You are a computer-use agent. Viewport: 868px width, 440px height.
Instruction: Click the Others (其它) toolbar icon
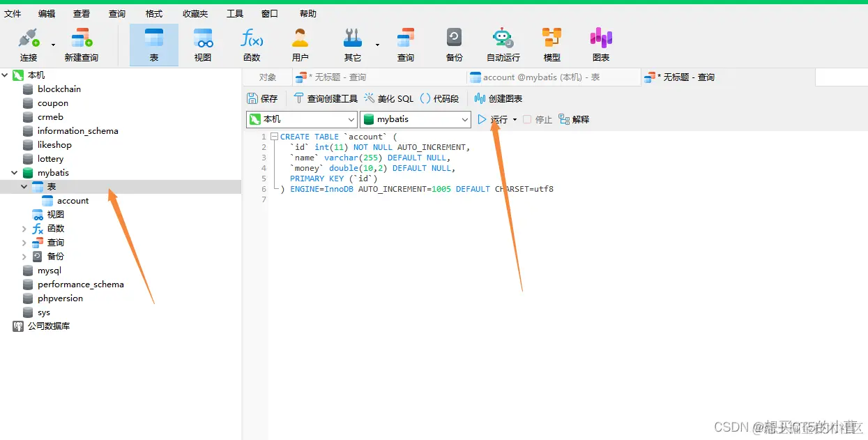[353, 45]
